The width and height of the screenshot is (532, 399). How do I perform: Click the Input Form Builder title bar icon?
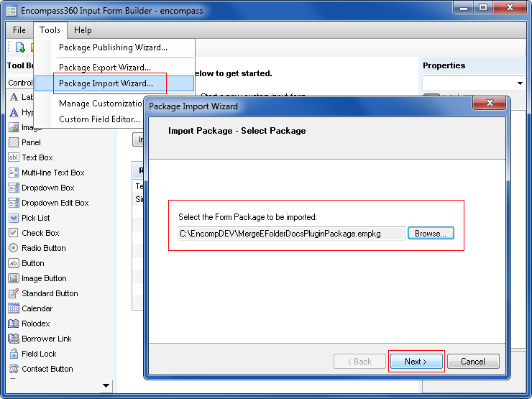click(x=12, y=11)
